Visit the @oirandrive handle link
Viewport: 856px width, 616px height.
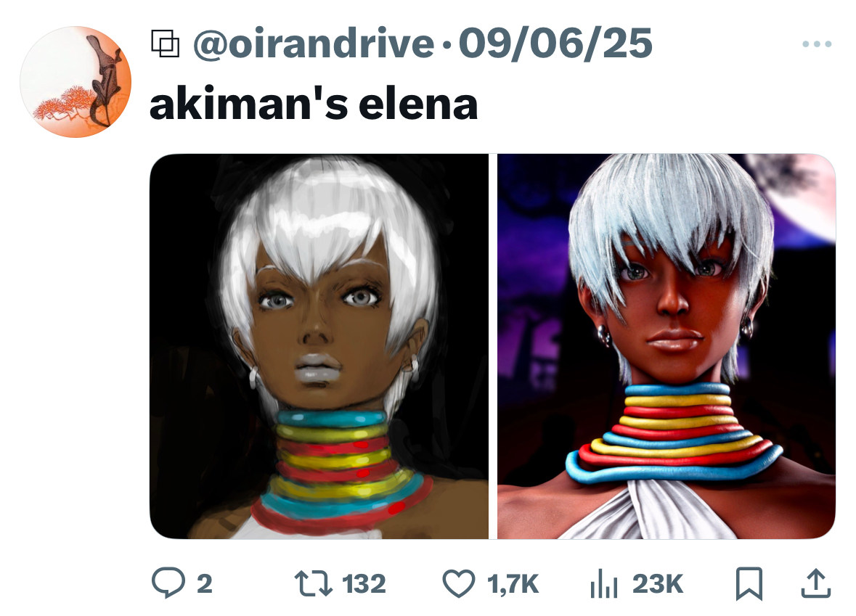click(314, 44)
